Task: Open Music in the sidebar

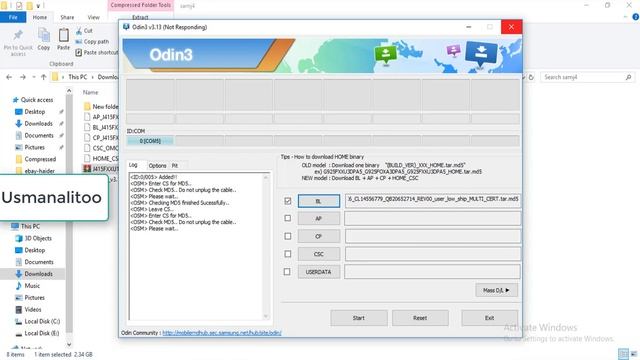Action: click(32, 286)
